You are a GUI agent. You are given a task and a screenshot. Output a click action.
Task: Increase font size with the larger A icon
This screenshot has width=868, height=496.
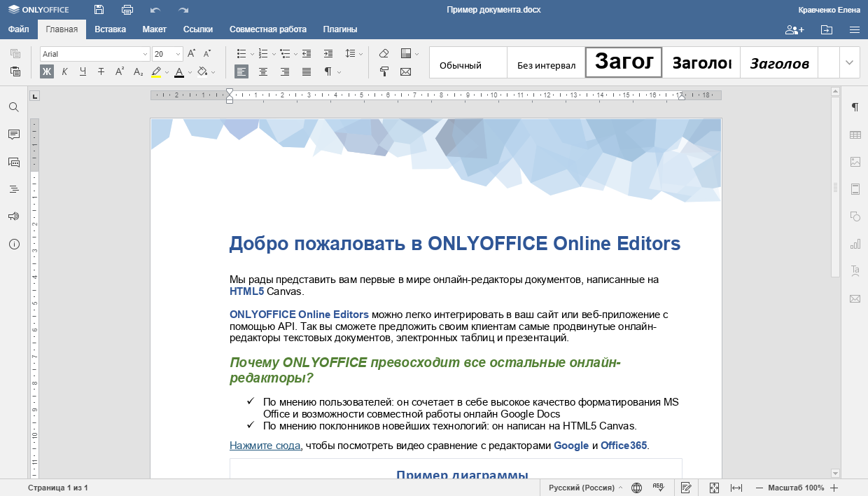pyautogui.click(x=192, y=54)
